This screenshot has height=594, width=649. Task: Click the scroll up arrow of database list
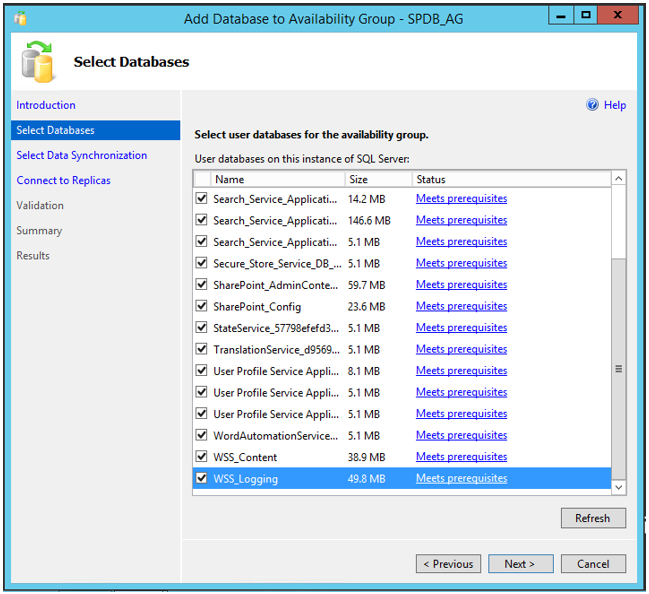pos(619,178)
